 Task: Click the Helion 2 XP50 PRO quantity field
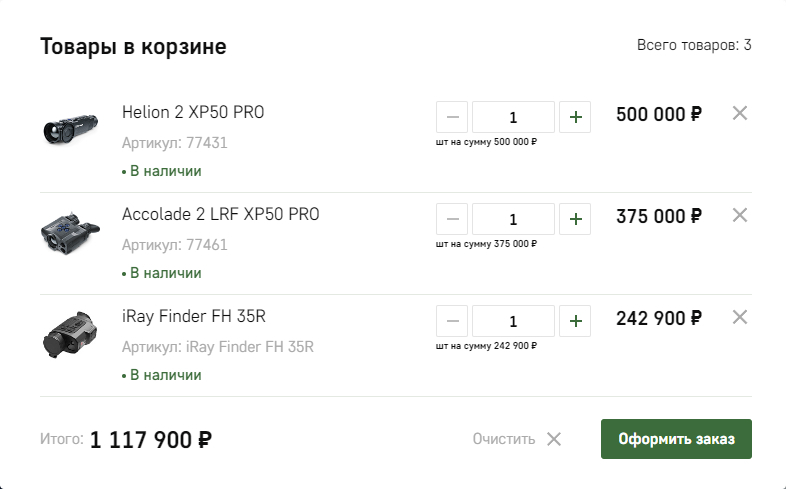click(513, 117)
